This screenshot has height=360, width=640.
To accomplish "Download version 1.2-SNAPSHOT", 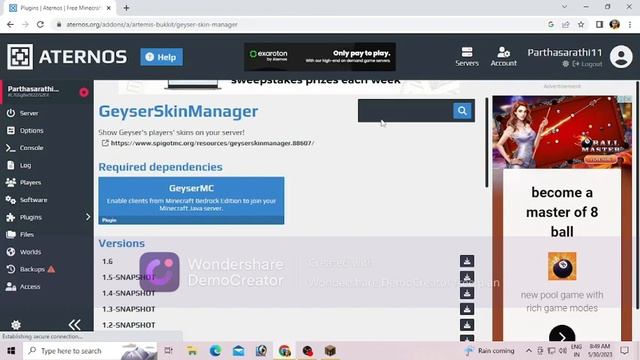I will click(x=467, y=324).
